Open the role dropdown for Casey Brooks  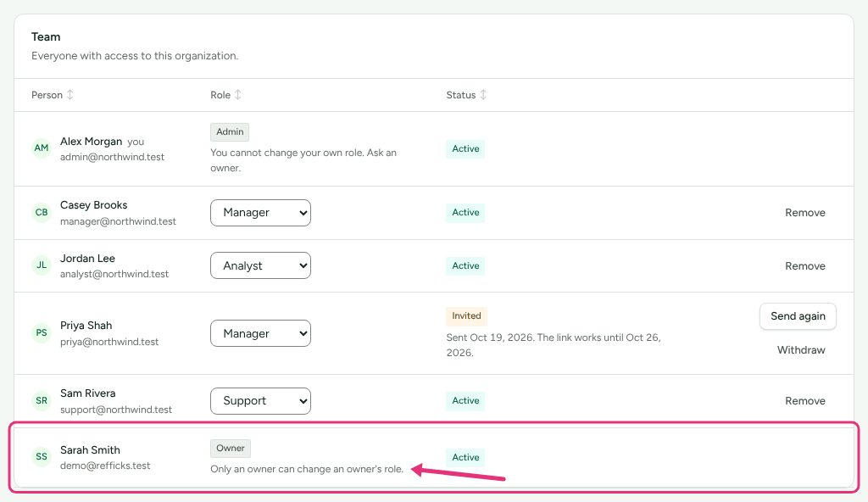(260, 213)
